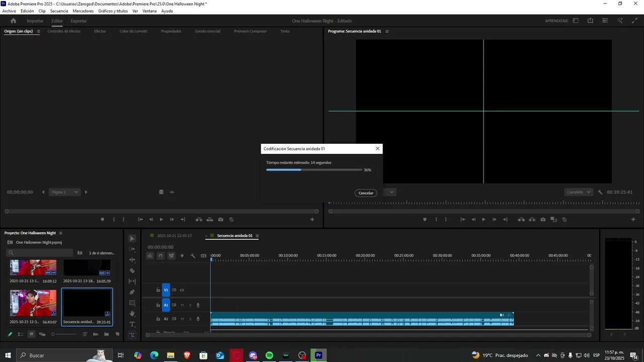Select the Hand tool
This screenshot has height=362, width=644.
pyautogui.click(x=132, y=314)
